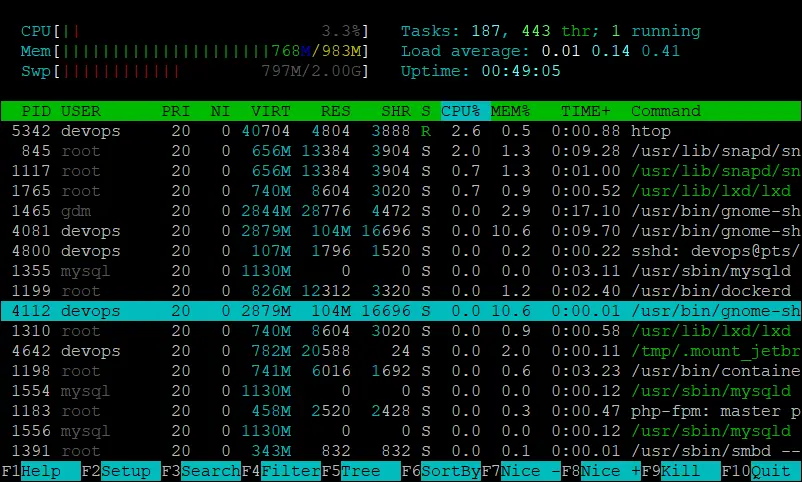Sort by the TIME+ column header

pyautogui.click(x=586, y=111)
